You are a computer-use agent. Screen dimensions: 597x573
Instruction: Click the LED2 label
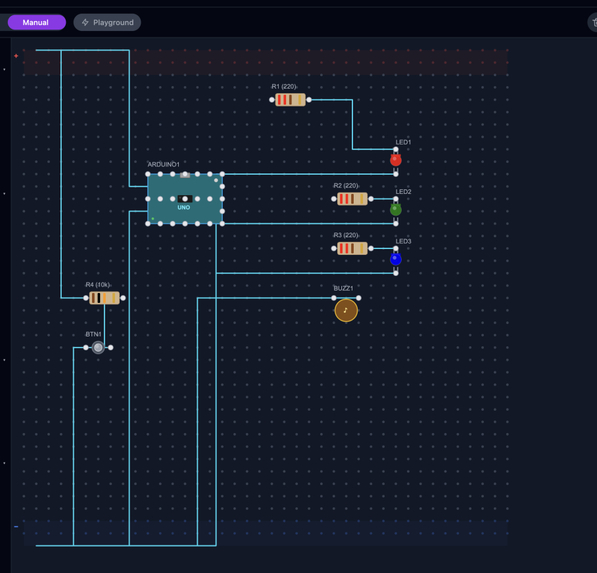point(403,192)
